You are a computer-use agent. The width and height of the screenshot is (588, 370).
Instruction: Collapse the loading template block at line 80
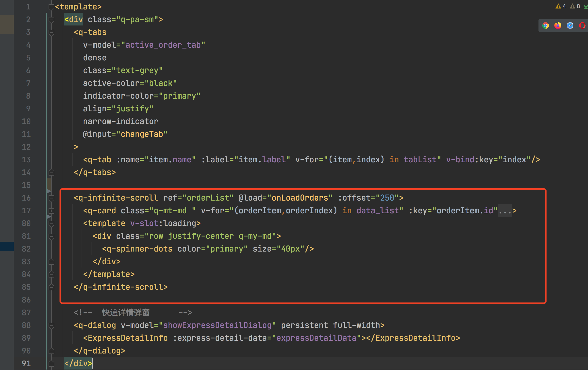tap(51, 223)
